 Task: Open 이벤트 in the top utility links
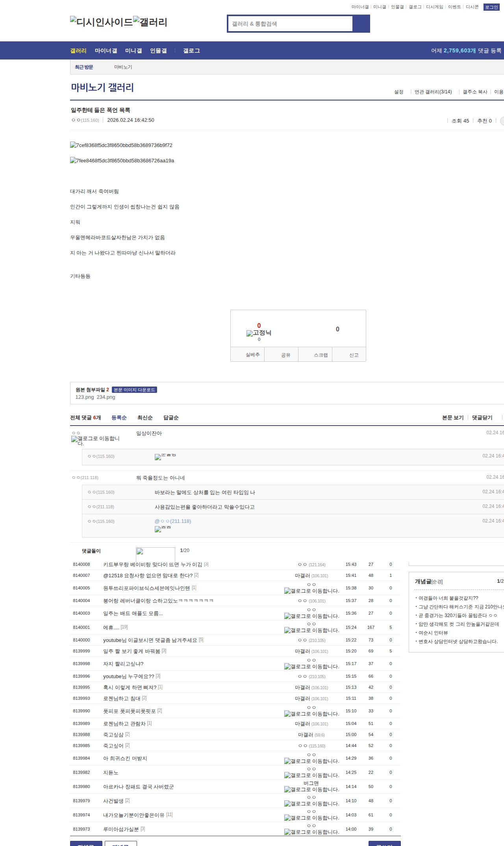[x=454, y=7]
